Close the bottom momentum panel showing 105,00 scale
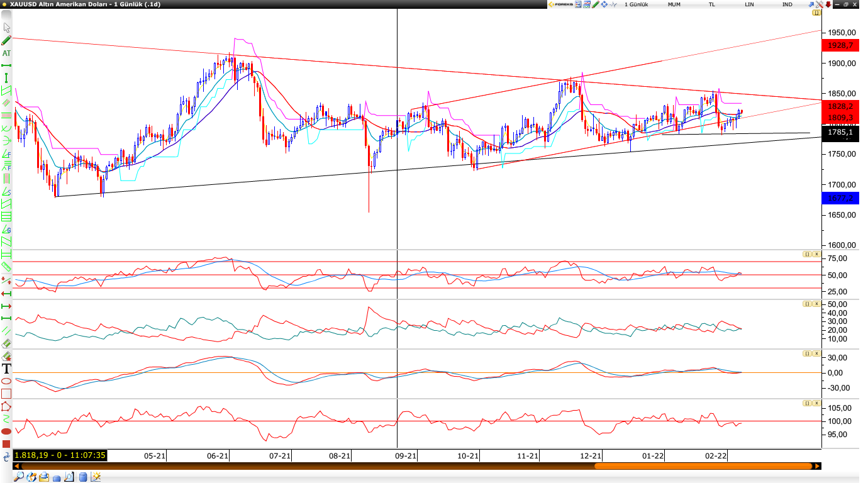868x483 pixels. click(816, 403)
